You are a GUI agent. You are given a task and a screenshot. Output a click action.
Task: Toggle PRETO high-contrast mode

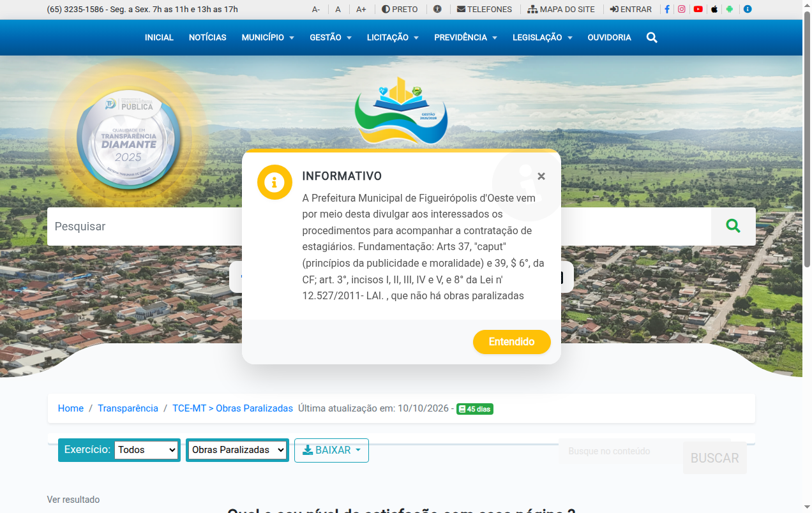coord(400,10)
